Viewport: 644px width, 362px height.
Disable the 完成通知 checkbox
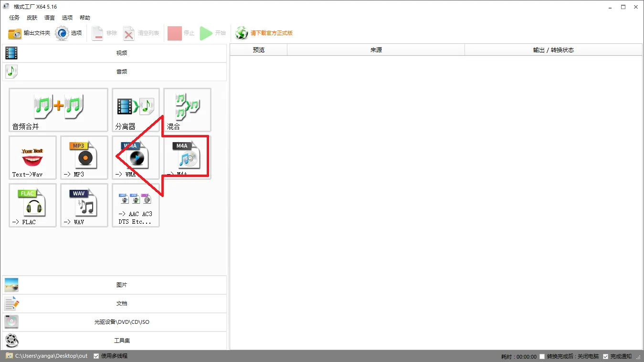click(605, 357)
